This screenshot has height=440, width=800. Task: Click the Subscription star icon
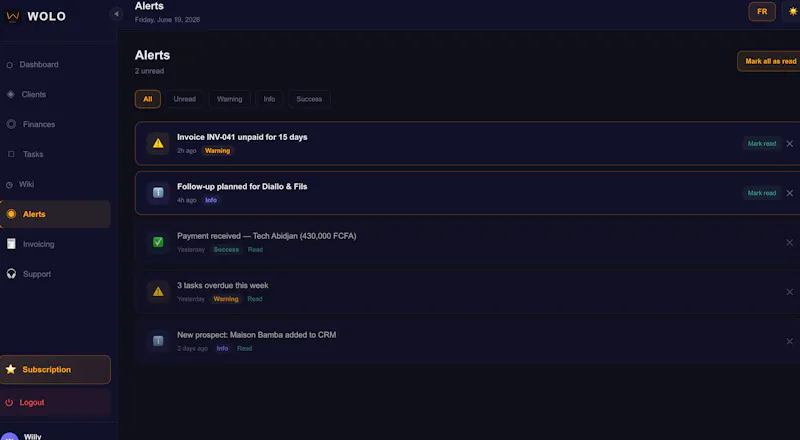tap(11, 369)
